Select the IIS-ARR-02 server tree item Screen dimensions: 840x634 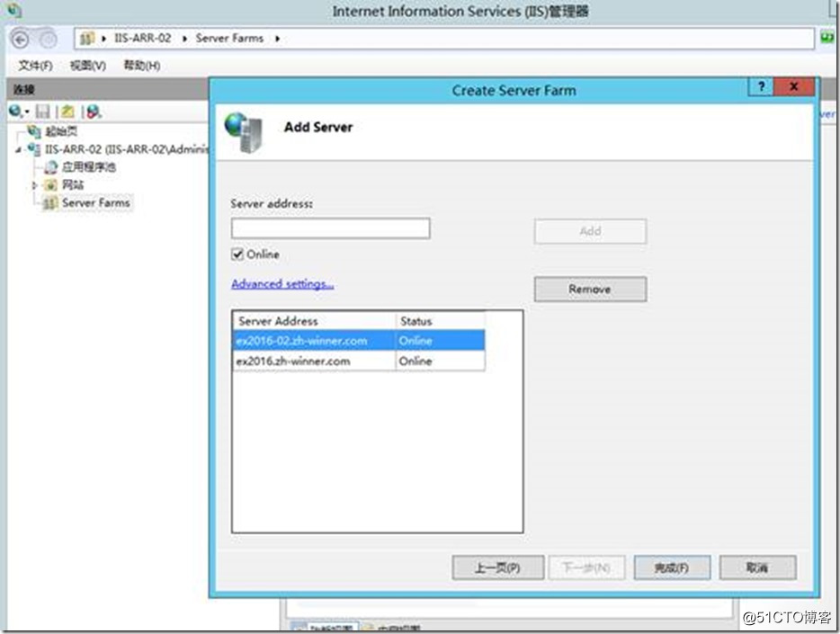(127, 149)
